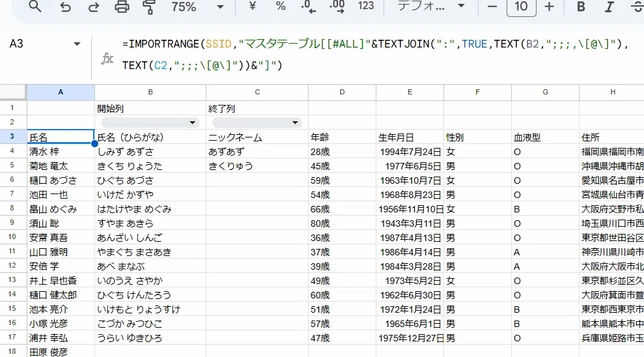Select column C header
The width and height of the screenshot is (644, 357).
point(257,93)
